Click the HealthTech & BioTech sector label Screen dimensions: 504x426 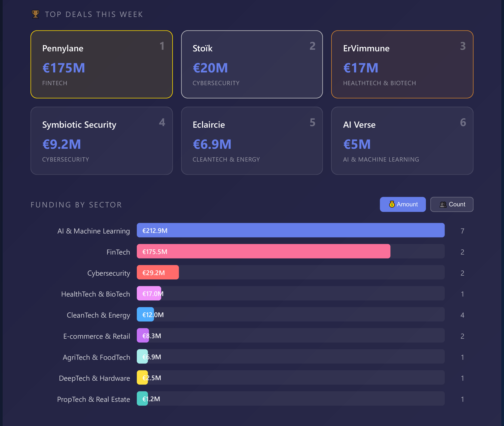coord(96,294)
